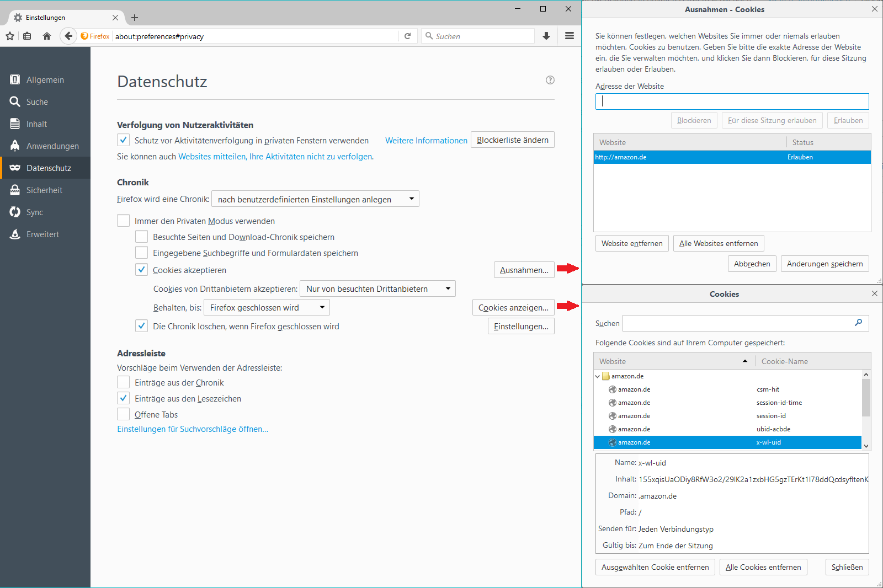Open the bookmarks list icon
The image size is (883, 588).
27,36
